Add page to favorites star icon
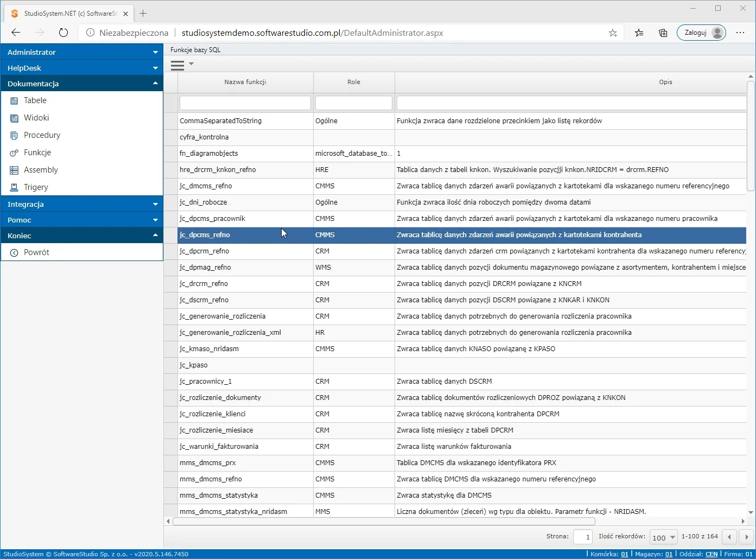This screenshot has width=756, height=559. [613, 33]
